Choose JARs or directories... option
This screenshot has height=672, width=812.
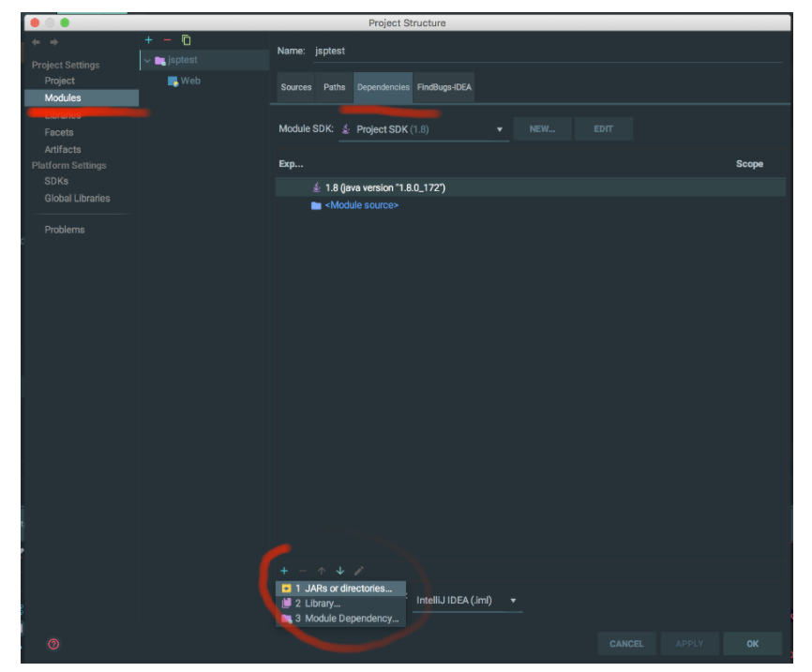(340, 589)
